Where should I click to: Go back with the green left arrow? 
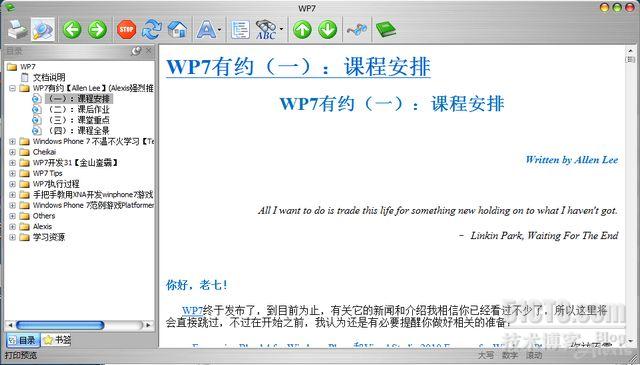click(72, 30)
